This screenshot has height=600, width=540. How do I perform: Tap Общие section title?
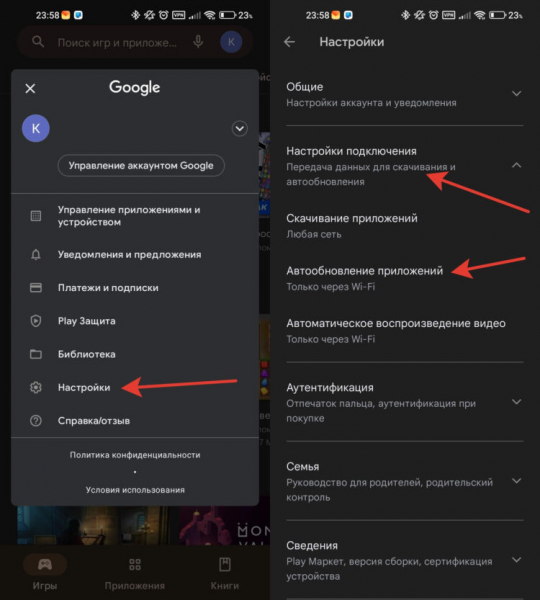coord(305,87)
